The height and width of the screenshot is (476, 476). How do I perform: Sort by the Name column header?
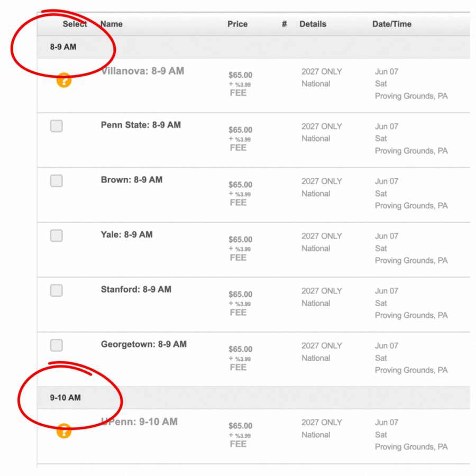coord(112,24)
